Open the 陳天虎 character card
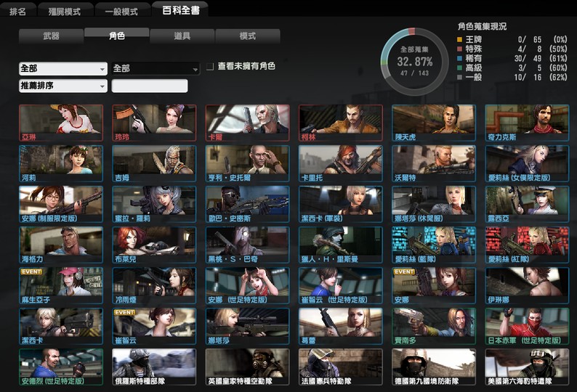Screen dimensions: 577x392 (434, 123)
